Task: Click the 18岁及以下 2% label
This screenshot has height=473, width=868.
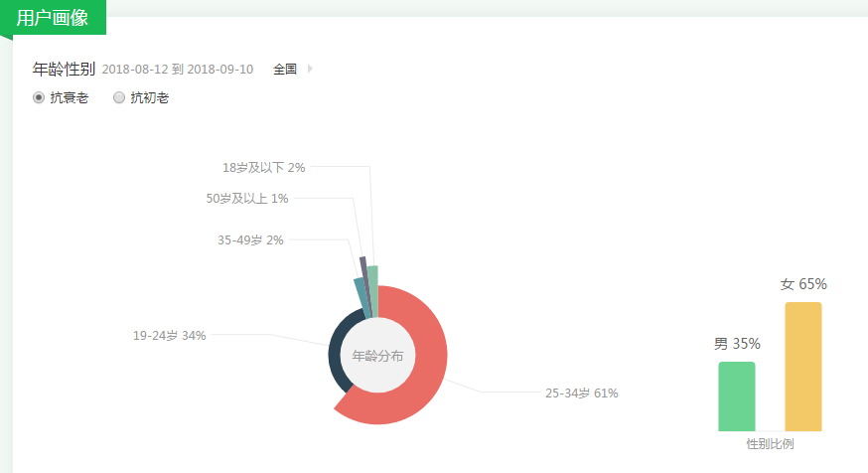Action: point(263,168)
